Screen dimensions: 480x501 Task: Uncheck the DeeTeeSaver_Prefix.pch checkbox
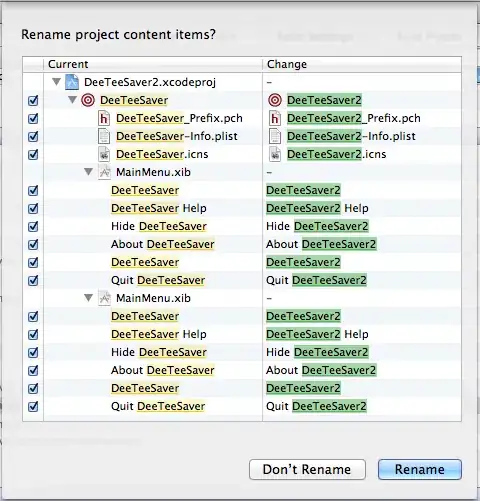(x=33, y=118)
